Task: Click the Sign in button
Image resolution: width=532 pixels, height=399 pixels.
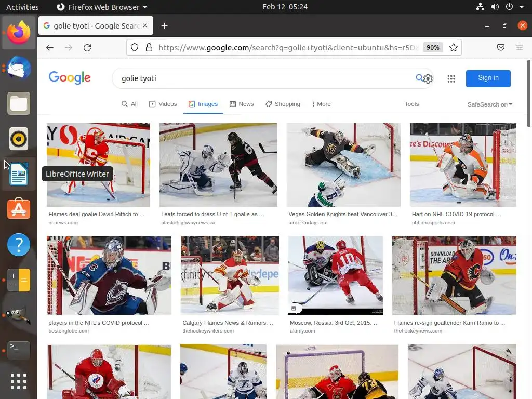Action: point(488,78)
